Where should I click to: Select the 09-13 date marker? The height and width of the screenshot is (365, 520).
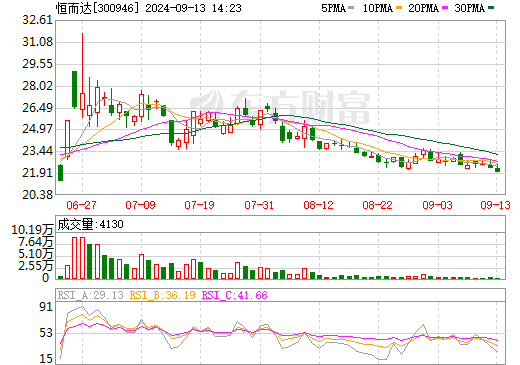pyautogui.click(x=496, y=205)
